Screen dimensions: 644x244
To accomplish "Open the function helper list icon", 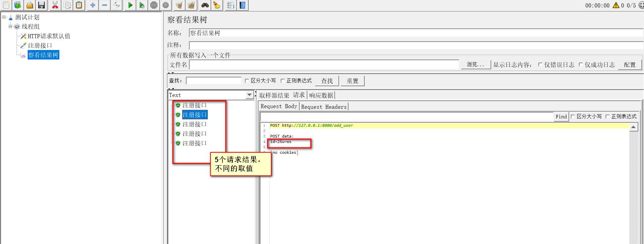I will click(230, 5).
